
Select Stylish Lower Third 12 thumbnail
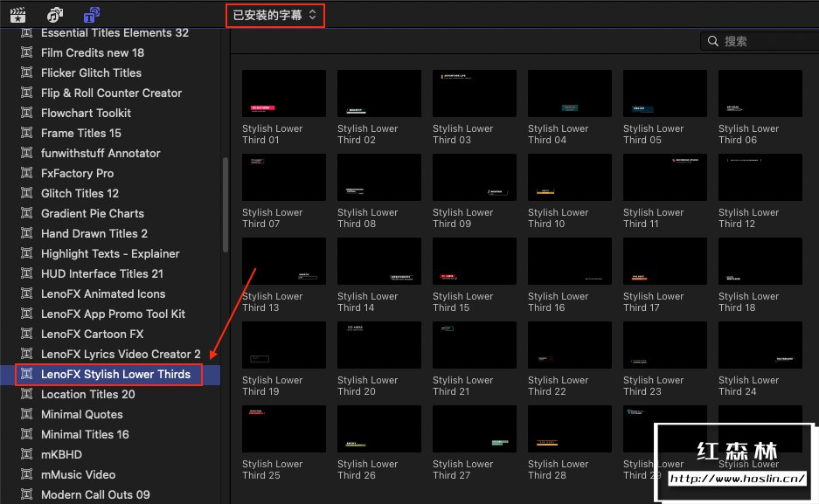pos(760,177)
